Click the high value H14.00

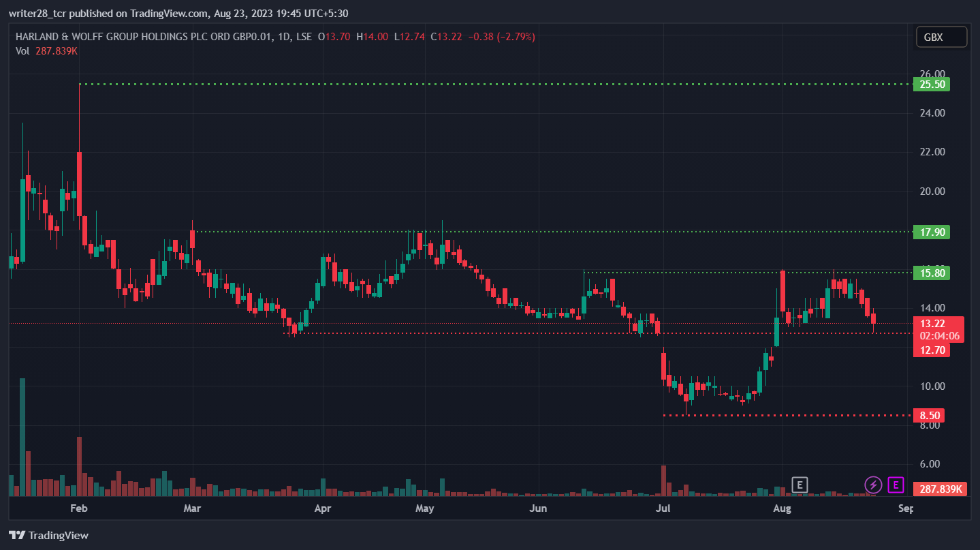coord(373,37)
